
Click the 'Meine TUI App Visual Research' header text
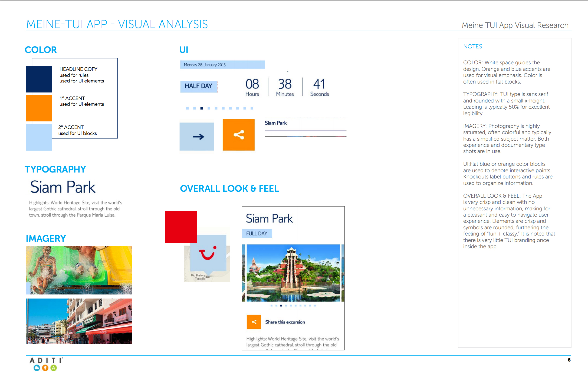pos(515,25)
